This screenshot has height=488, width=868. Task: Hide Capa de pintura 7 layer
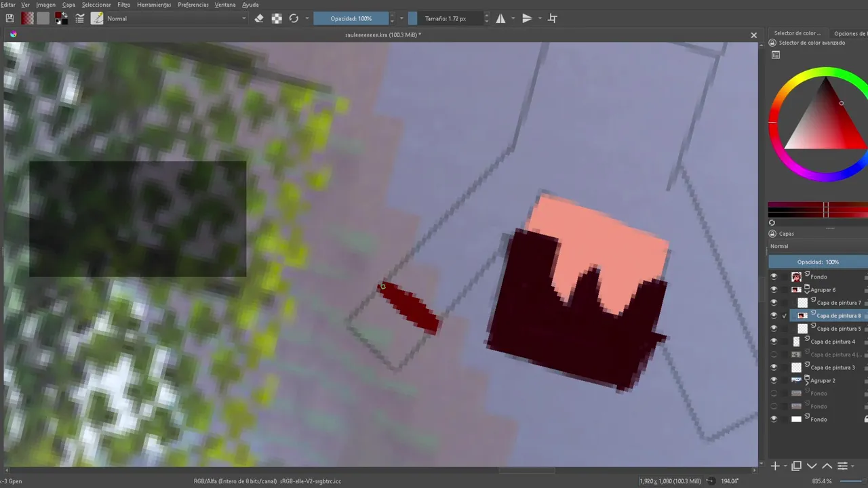point(774,302)
